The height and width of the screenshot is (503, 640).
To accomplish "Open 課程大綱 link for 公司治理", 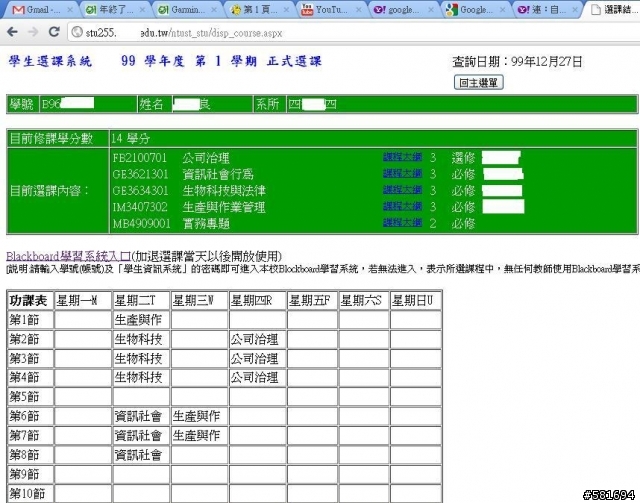I will (x=403, y=158).
